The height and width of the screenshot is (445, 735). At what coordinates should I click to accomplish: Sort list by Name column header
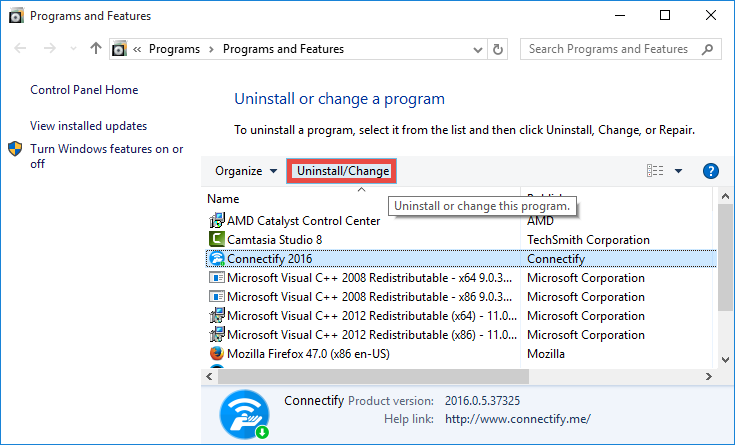(223, 199)
